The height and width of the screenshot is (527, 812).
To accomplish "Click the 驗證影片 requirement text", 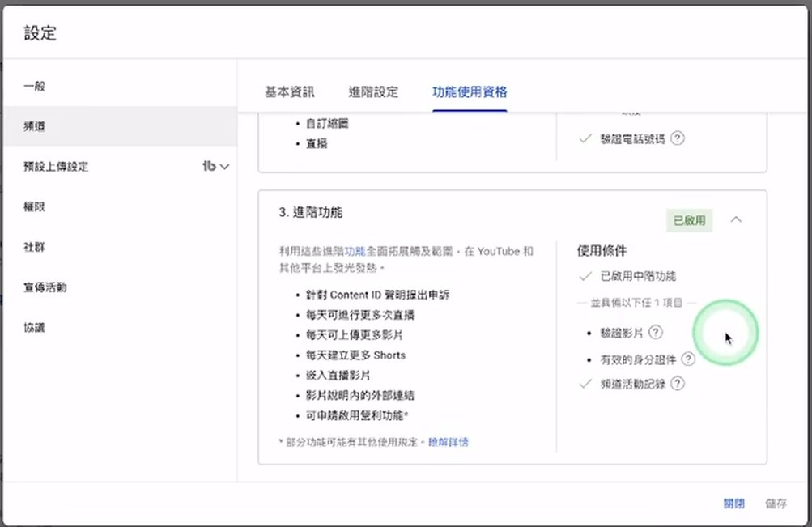I will point(622,333).
